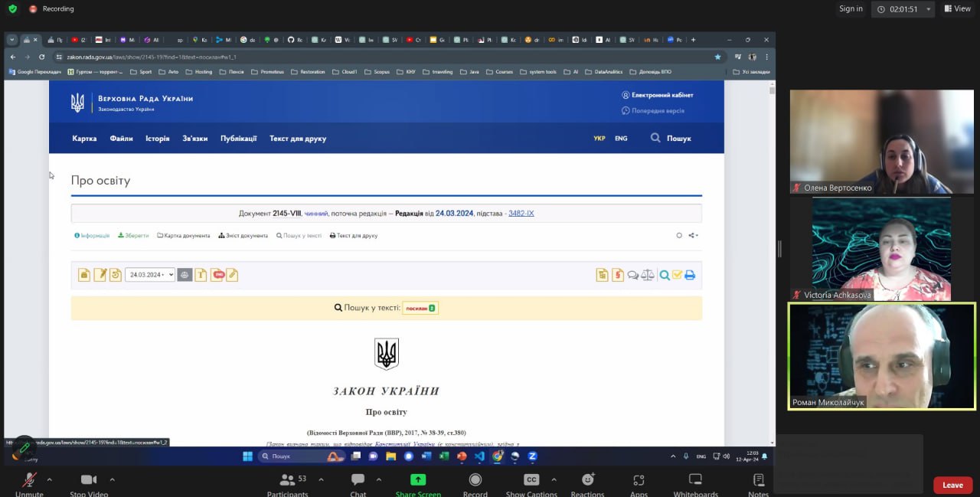Screen dimensions: 980x497
Task: Open the scales comparison icon in toolbar
Action: click(x=648, y=275)
